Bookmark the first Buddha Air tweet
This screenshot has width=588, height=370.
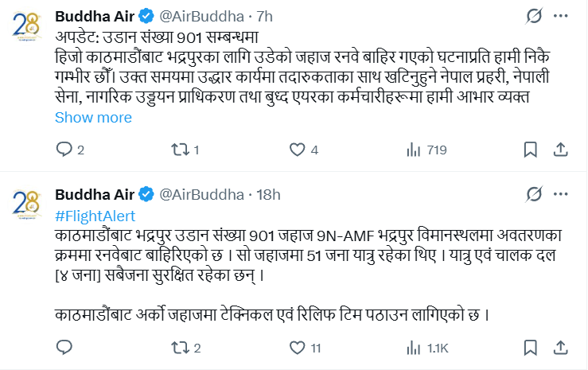[x=531, y=150]
